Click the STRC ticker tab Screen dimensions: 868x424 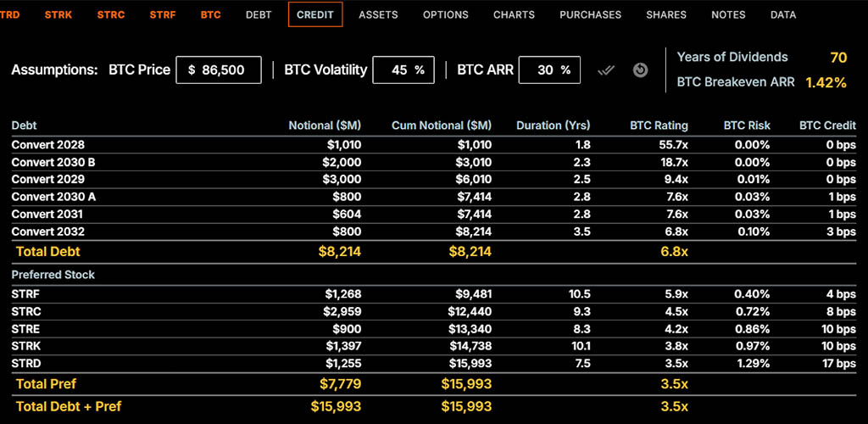point(111,14)
